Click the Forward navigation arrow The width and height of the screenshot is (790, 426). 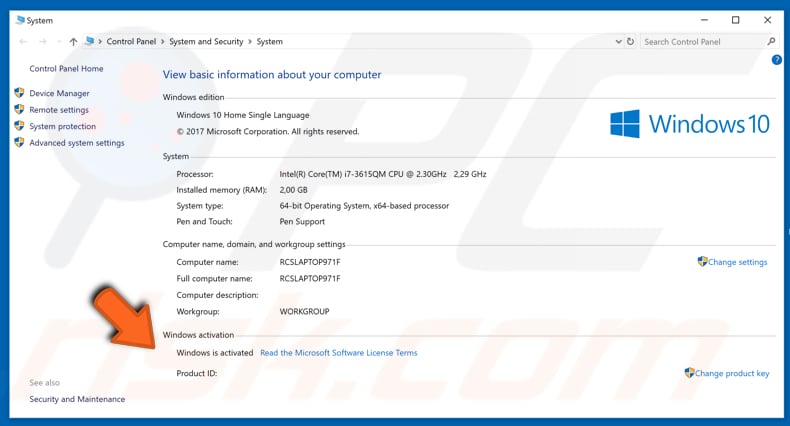pyautogui.click(x=43, y=42)
